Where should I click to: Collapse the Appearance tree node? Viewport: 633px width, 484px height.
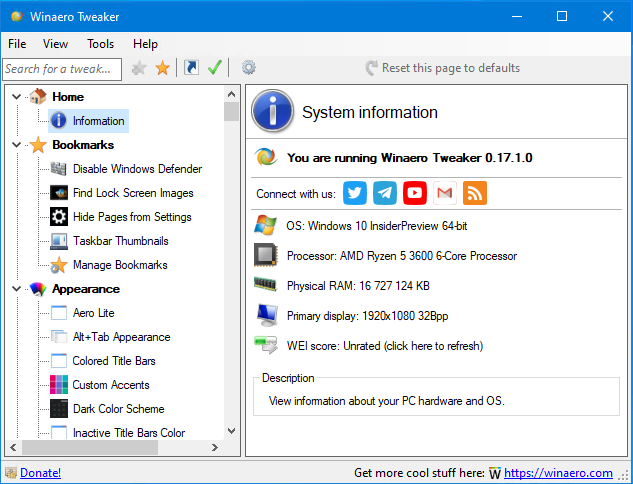point(17,289)
